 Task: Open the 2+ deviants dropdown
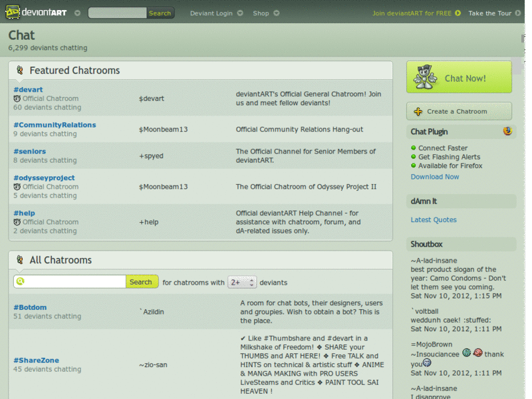[x=242, y=282]
